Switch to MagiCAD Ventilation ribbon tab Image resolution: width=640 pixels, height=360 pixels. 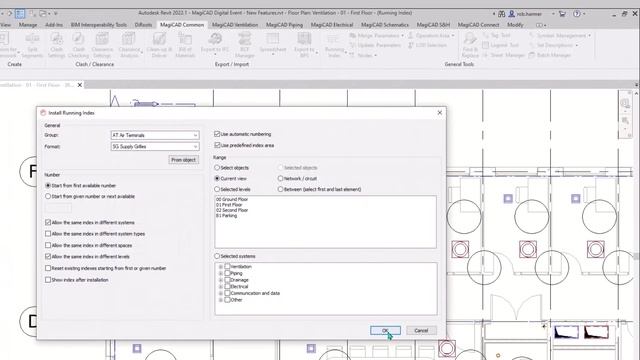[235, 25]
